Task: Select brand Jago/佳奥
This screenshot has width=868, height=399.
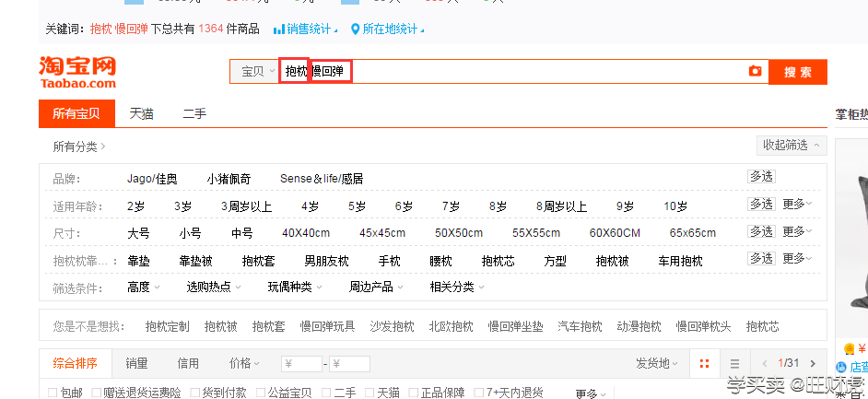Action: (x=152, y=179)
